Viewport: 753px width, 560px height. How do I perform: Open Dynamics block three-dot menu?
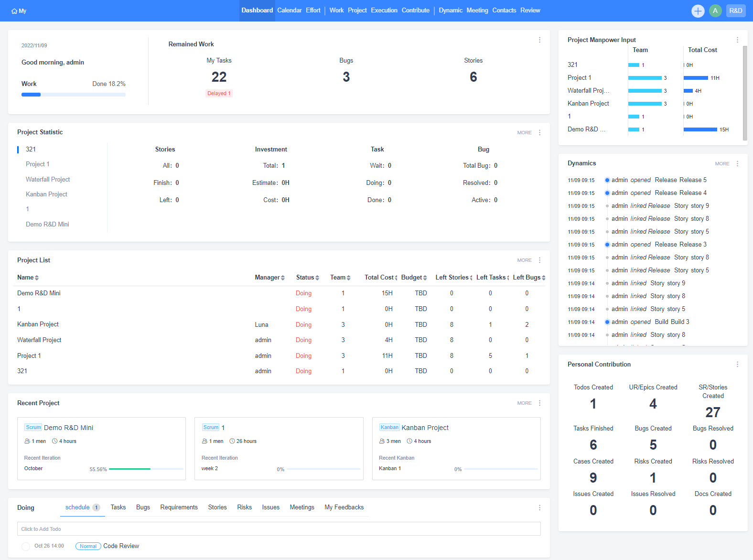[x=737, y=164]
